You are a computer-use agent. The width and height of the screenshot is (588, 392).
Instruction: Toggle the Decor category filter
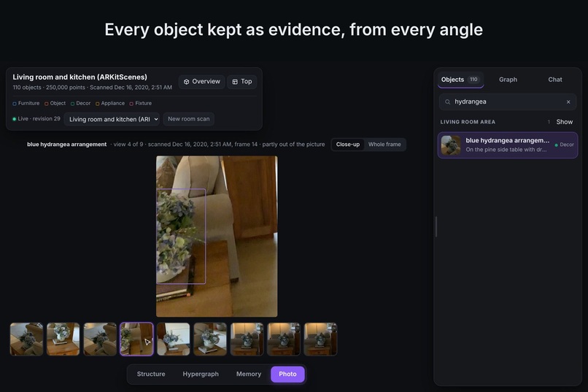pos(80,103)
